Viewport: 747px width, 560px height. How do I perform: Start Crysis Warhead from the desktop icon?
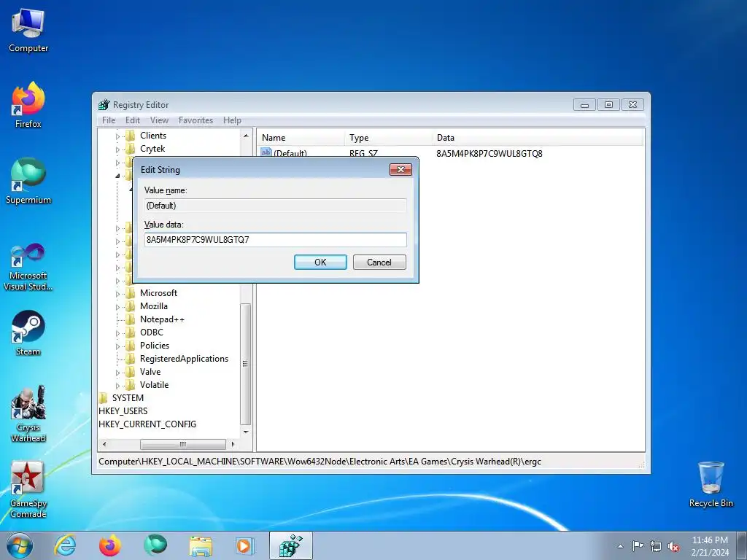coord(28,413)
